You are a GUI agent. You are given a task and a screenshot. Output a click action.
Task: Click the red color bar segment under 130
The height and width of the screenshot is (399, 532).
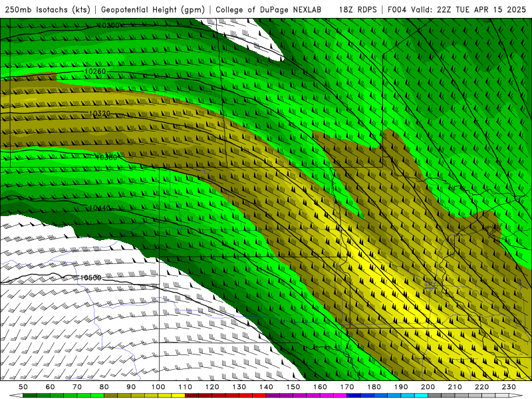[246, 396]
